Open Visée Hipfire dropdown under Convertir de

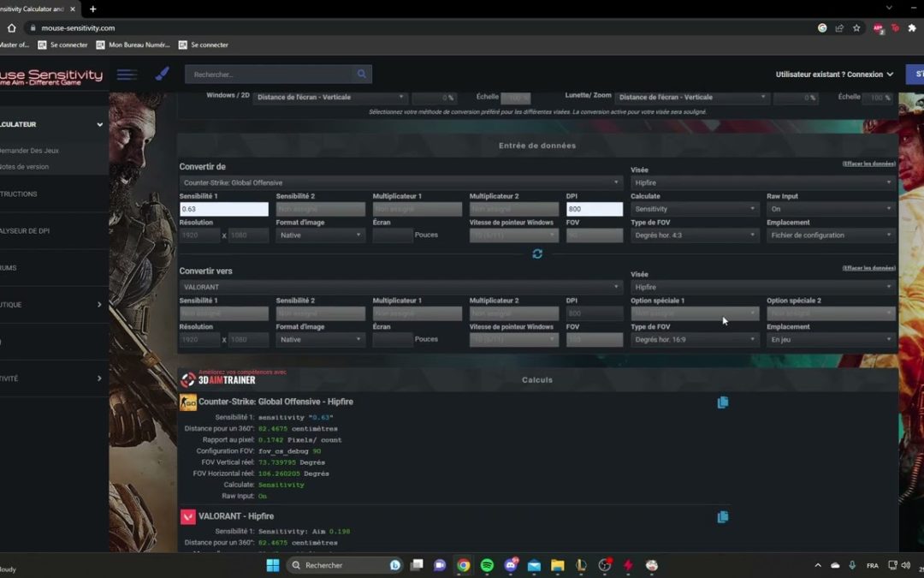tap(763, 183)
